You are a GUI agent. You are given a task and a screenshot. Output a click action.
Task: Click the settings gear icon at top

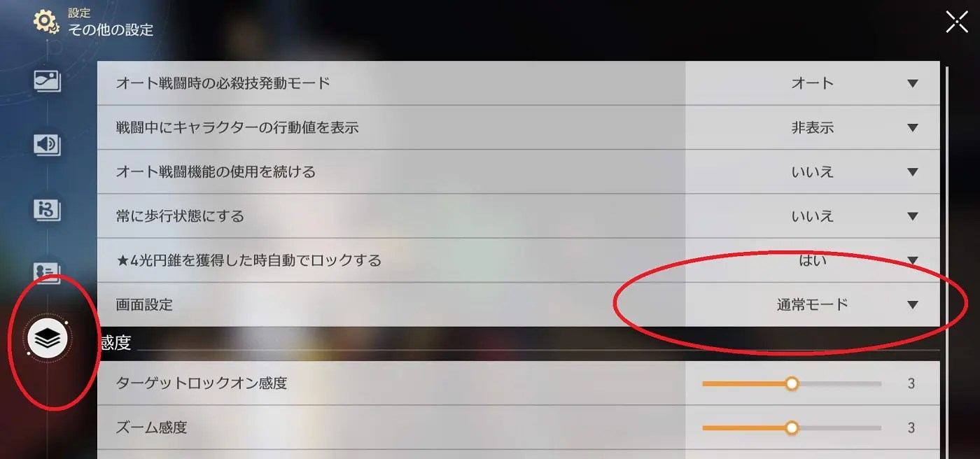click(46, 22)
